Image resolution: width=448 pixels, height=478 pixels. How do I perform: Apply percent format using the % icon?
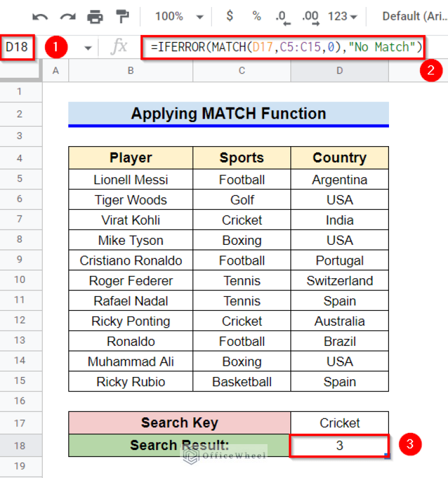coord(257,17)
